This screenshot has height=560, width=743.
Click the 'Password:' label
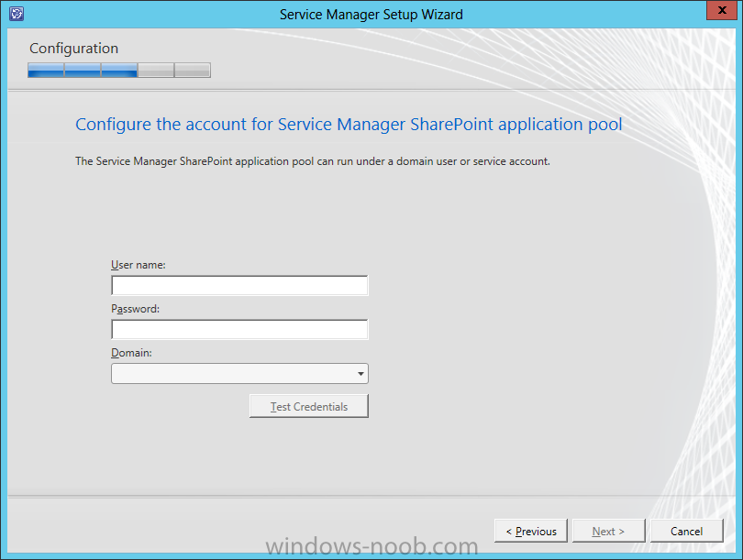click(136, 309)
